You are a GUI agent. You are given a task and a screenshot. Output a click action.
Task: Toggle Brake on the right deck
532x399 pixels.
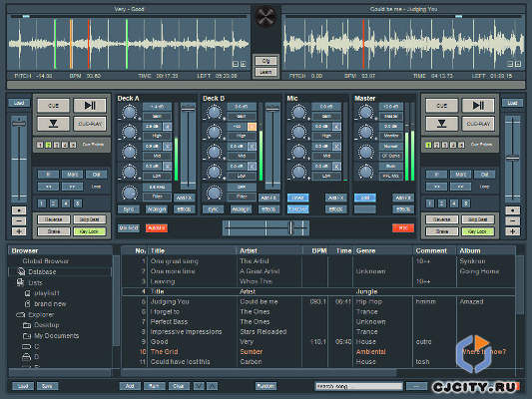point(442,231)
